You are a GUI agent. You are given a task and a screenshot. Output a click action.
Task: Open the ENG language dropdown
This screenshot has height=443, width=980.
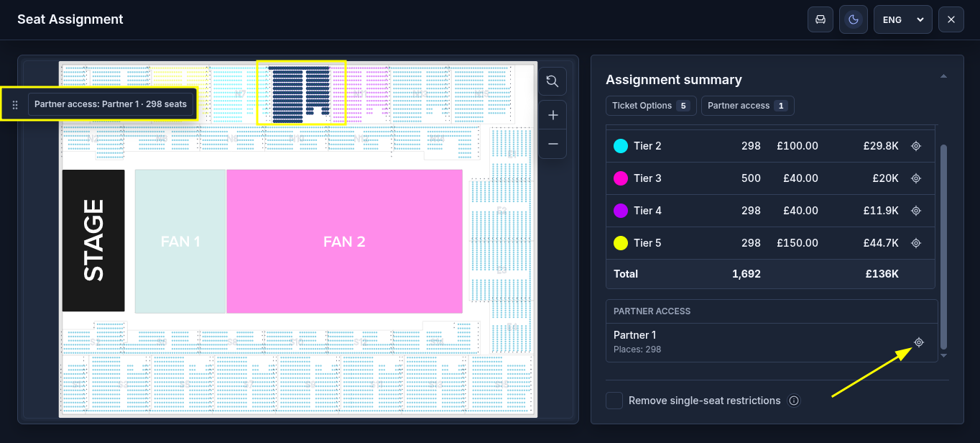[903, 19]
